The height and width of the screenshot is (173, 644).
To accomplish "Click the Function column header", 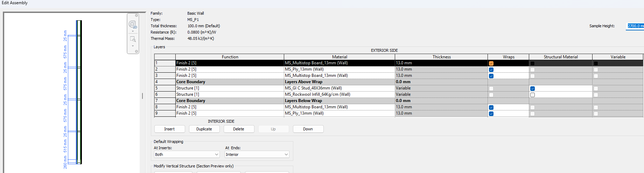I will [230, 57].
